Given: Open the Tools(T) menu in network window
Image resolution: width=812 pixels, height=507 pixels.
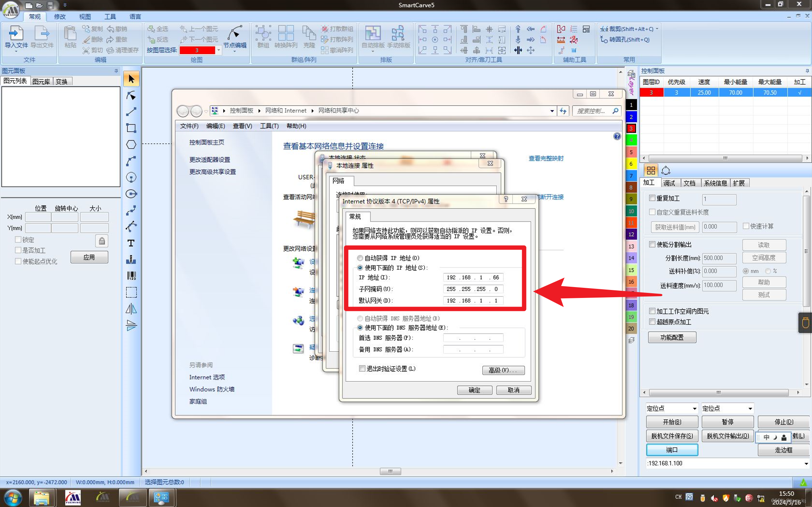Looking at the screenshot, I should point(269,126).
